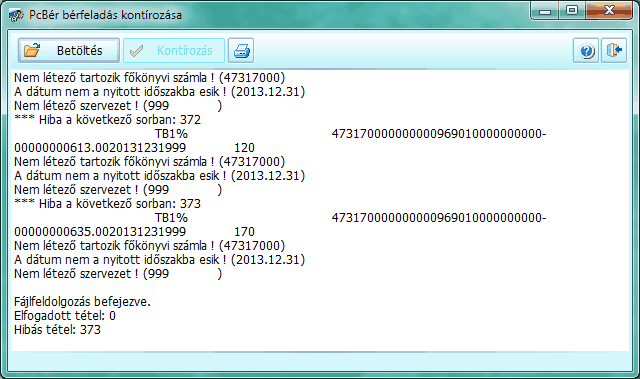The width and height of the screenshot is (640, 379).
Task: Click the number '120' in the log
Action: [244, 148]
